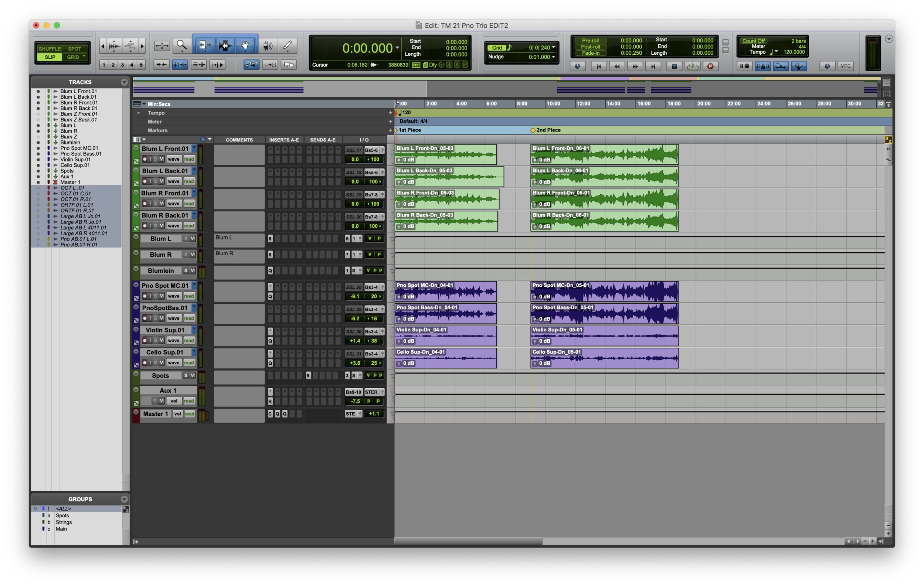924x586 pixels.
Task: Solo the Violin Sup.01 track
Action: [x=155, y=341]
